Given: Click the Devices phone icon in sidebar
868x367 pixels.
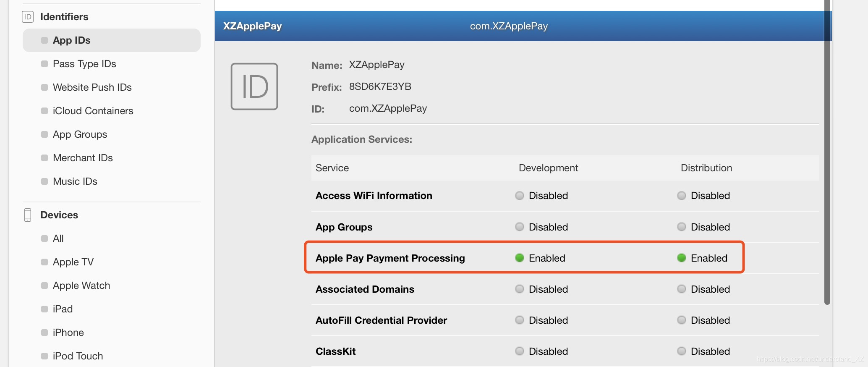Looking at the screenshot, I should pyautogui.click(x=28, y=215).
